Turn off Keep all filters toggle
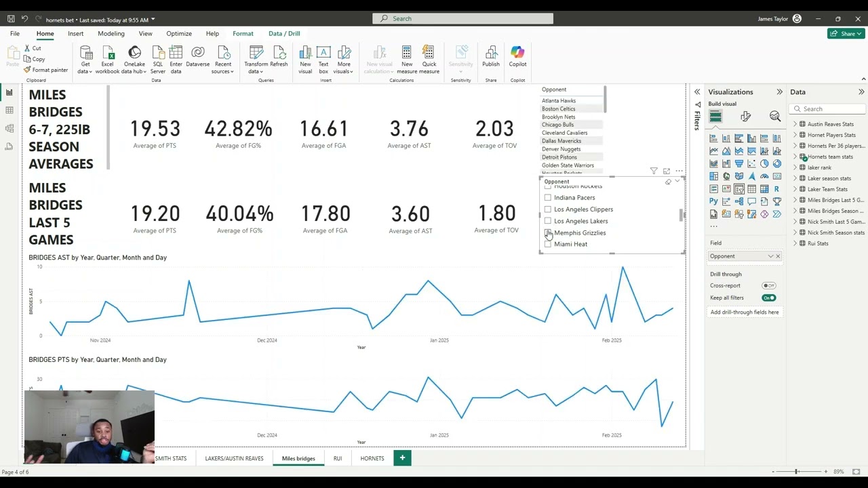The height and width of the screenshot is (488, 868). 768,298
